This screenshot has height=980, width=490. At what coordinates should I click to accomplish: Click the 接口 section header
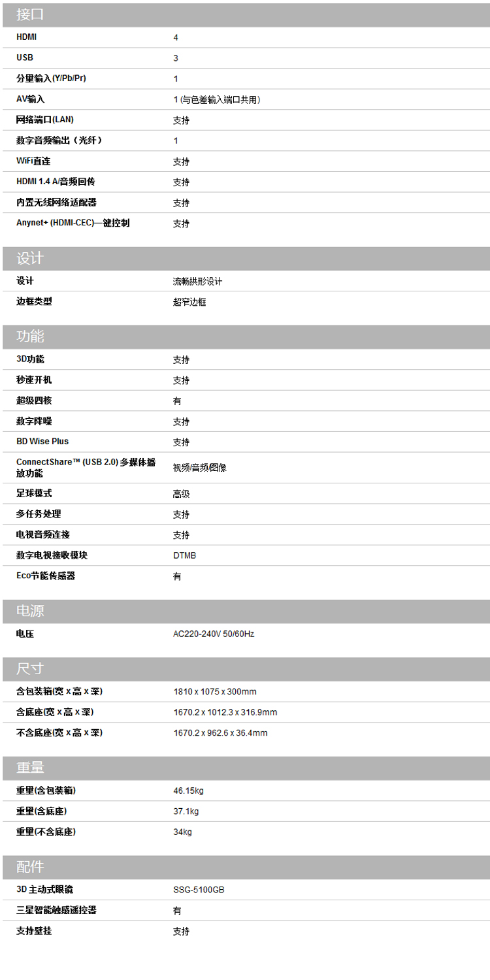(x=30, y=15)
